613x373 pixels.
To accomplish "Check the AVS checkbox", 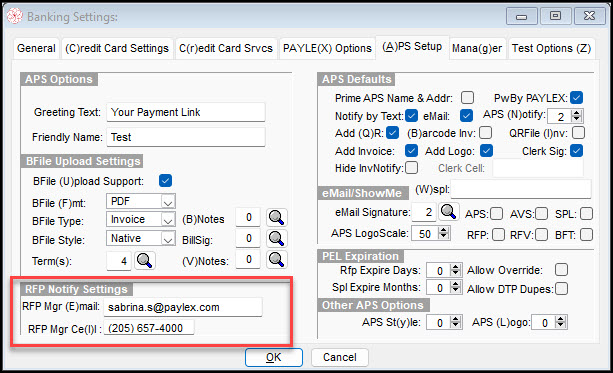I will [541, 214].
